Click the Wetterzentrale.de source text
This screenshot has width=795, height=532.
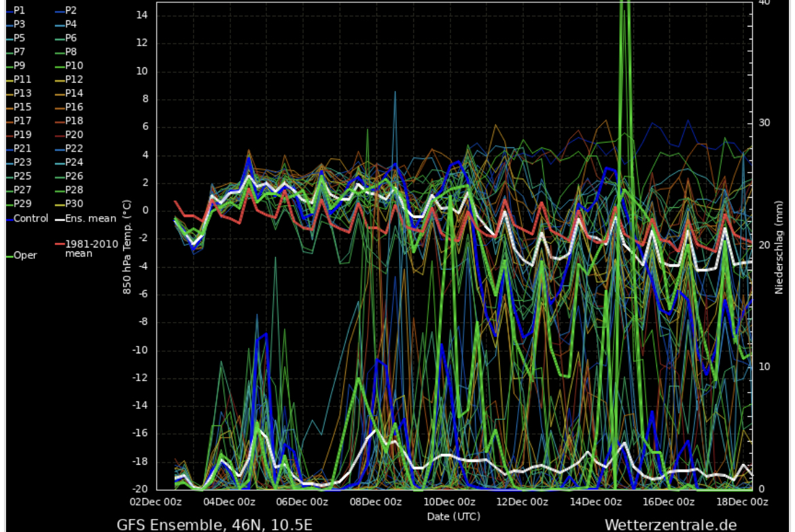click(x=670, y=524)
